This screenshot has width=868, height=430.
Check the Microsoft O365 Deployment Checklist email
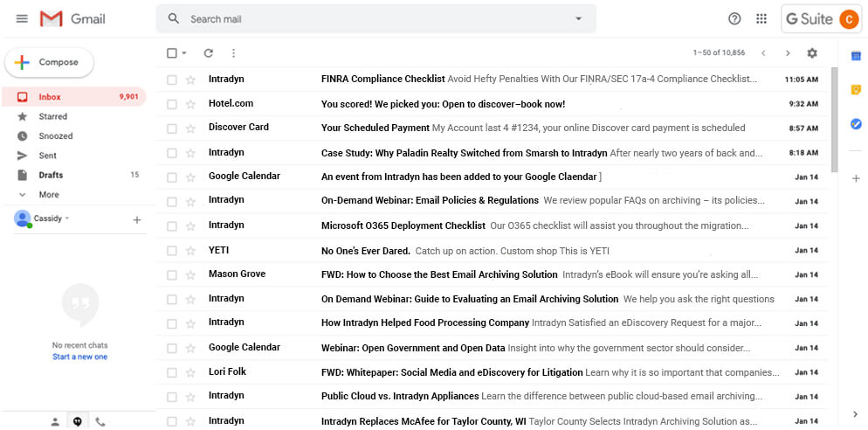(x=172, y=226)
